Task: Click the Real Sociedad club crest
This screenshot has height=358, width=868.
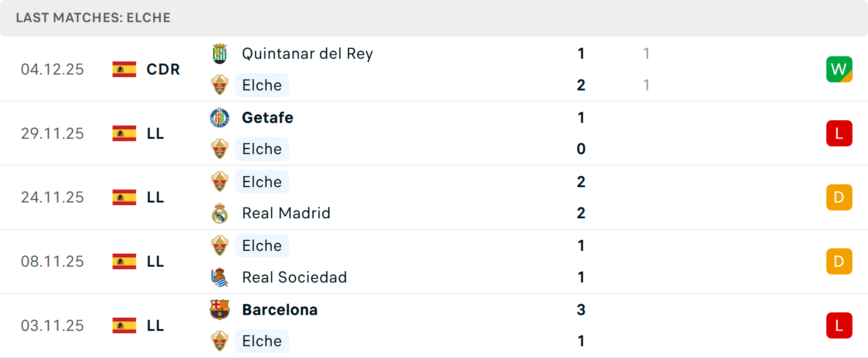Action: [220, 278]
